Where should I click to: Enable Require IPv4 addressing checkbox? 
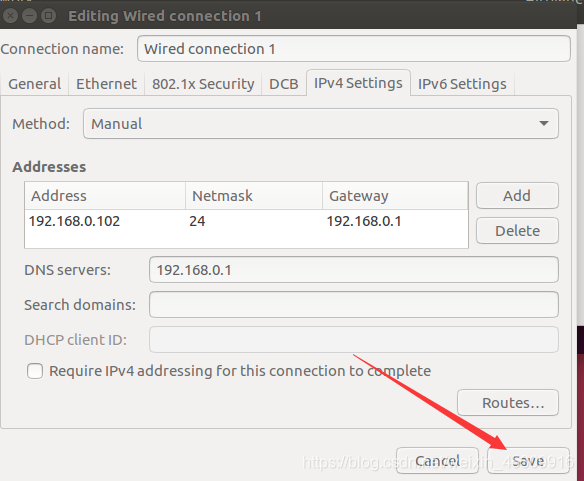coord(35,371)
